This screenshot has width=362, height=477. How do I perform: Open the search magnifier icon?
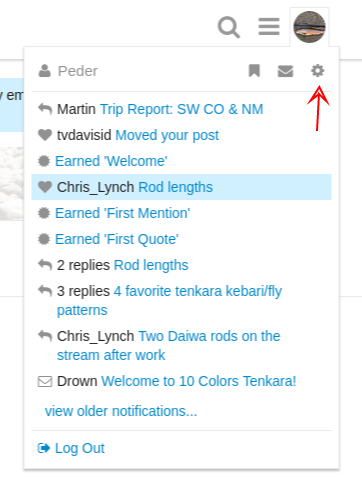(229, 27)
